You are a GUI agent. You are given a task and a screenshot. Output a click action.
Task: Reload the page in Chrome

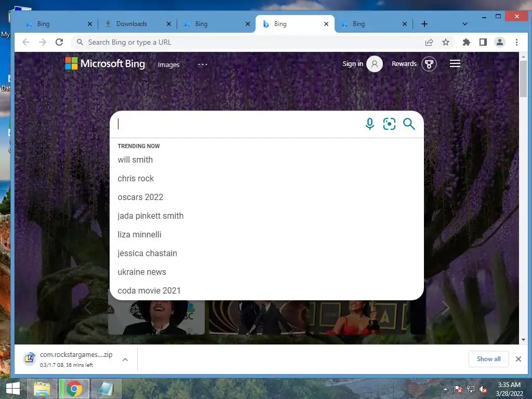(x=59, y=42)
